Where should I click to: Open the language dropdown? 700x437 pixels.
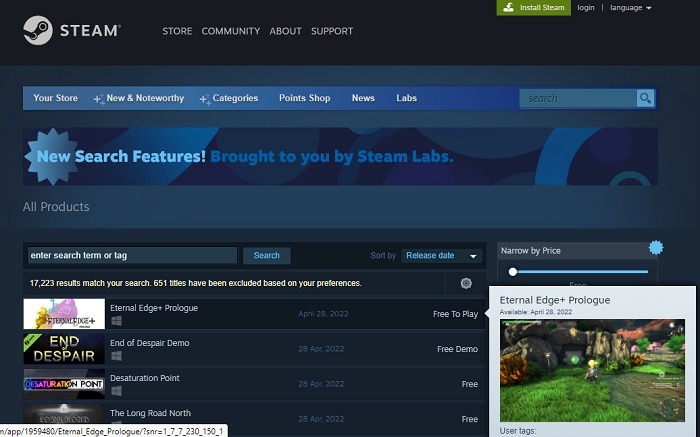[x=630, y=8]
